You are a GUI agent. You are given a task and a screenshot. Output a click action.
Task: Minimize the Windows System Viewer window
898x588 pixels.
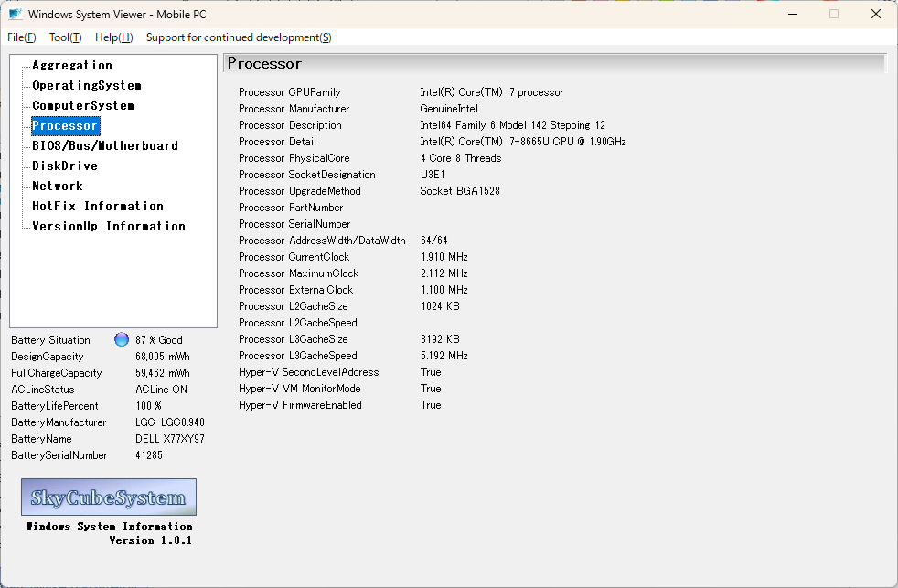pos(793,14)
